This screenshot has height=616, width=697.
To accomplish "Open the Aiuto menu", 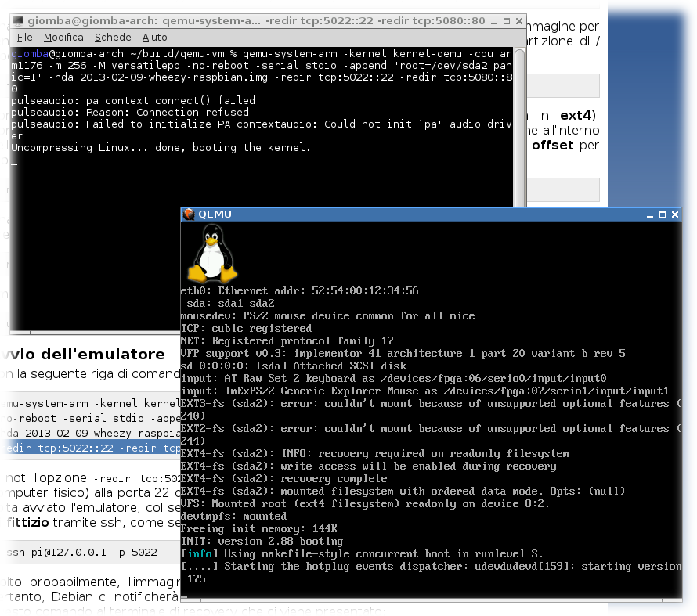I will coord(155,37).
